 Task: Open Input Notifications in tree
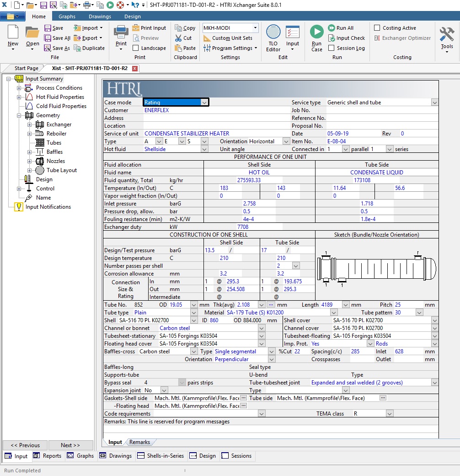click(48, 207)
